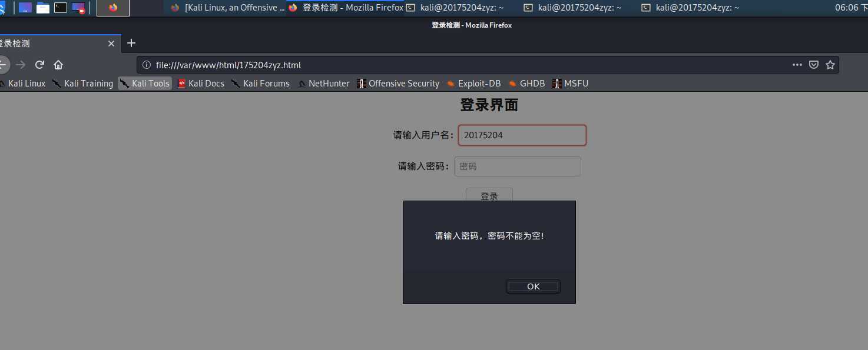Switch to 登录检测 - Mozilla Firefox taskbar item

345,8
